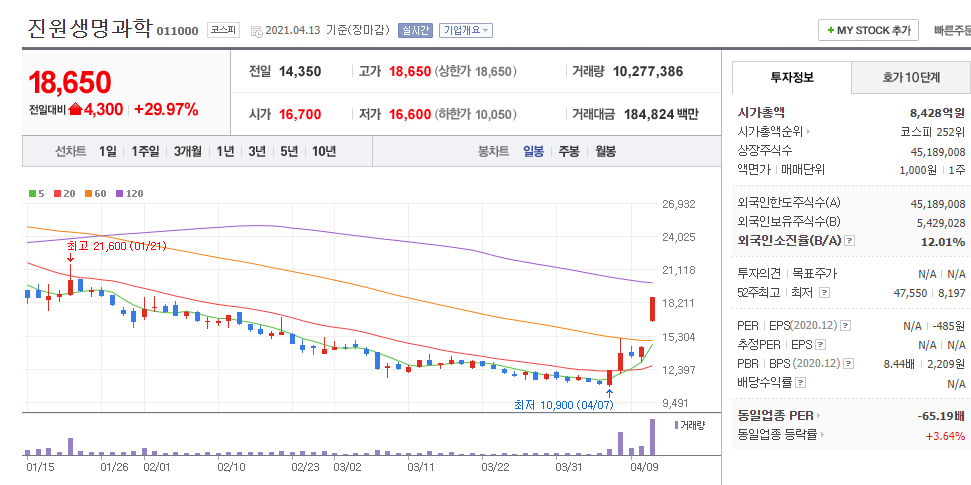Click the stock code 011000
The height and width of the screenshot is (485, 971).
point(177,31)
